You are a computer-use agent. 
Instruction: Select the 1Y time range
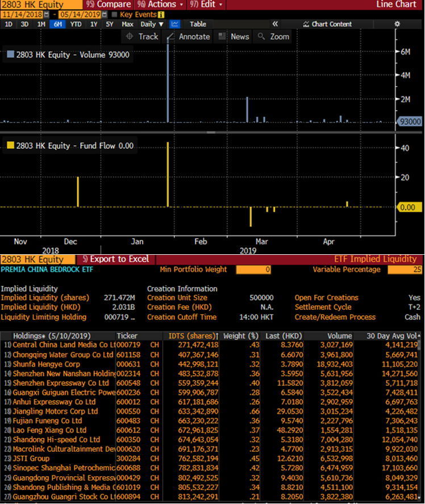point(94,24)
